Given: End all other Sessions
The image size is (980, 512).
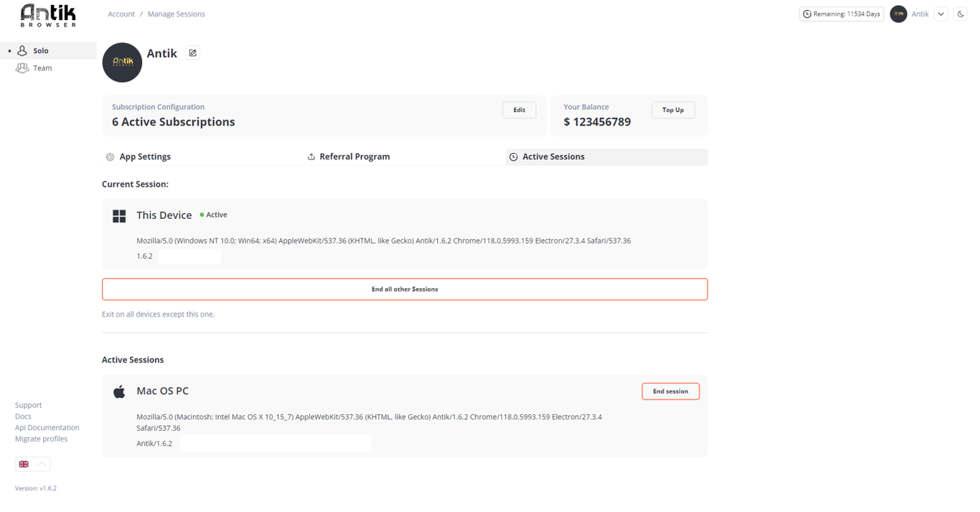Looking at the screenshot, I should 405,289.
